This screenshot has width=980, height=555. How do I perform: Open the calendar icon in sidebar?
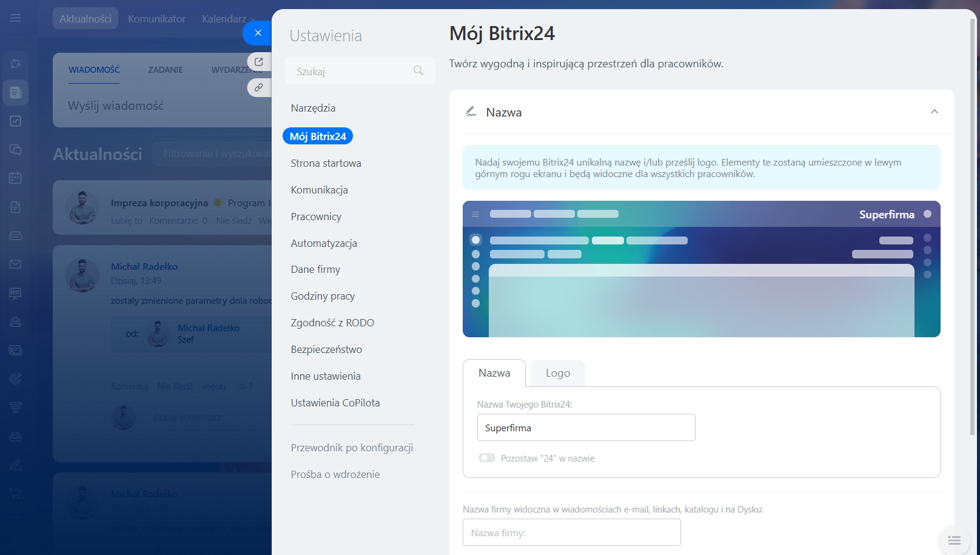pyautogui.click(x=16, y=178)
